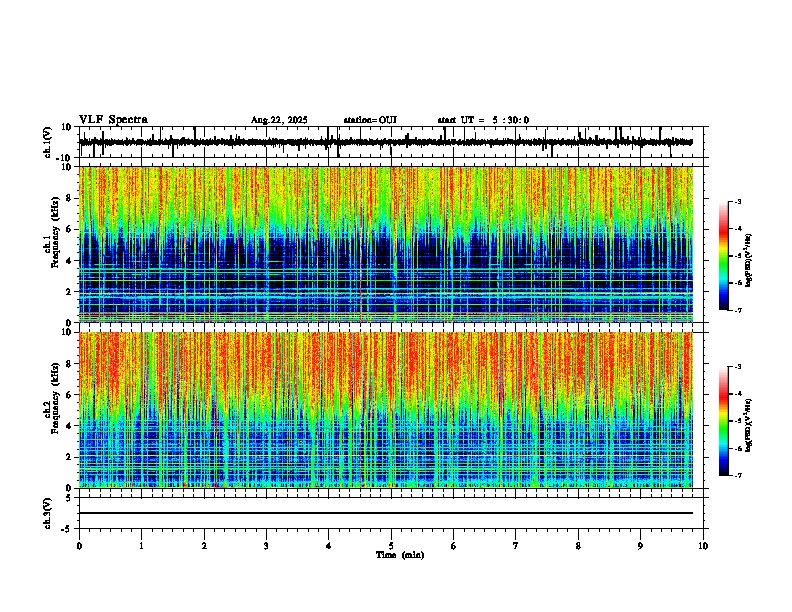
Task: Click the ch.1 spectrogram color scale bar
Action: [x=724, y=256]
